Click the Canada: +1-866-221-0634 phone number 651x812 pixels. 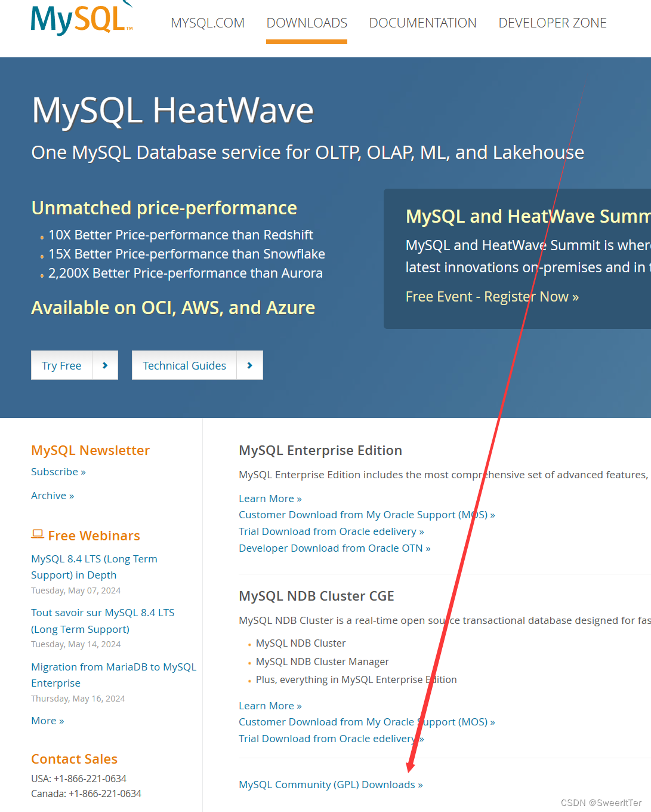(86, 793)
